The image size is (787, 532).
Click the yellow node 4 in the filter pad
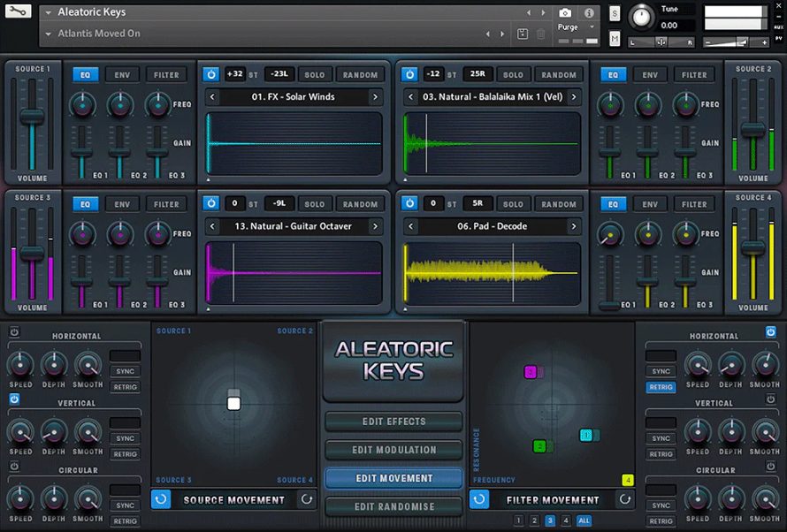click(628, 480)
